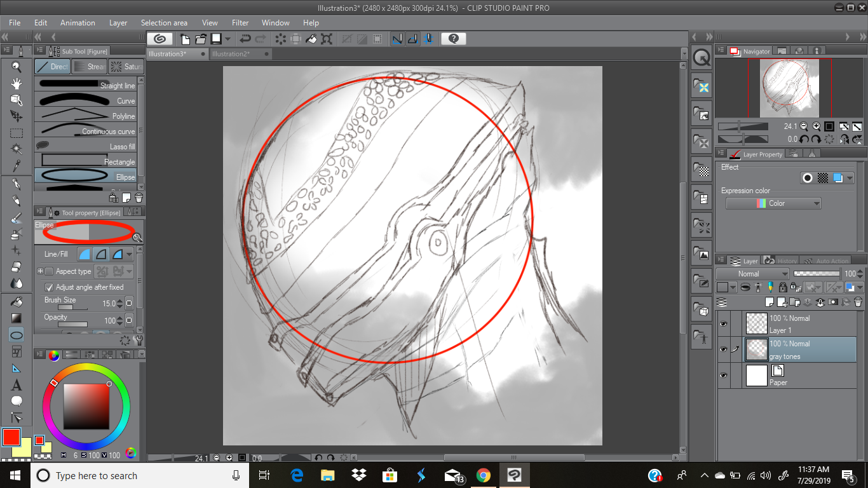Expand the Normal blending mode dropdown
Screen dimensions: 868x488
[752, 274]
